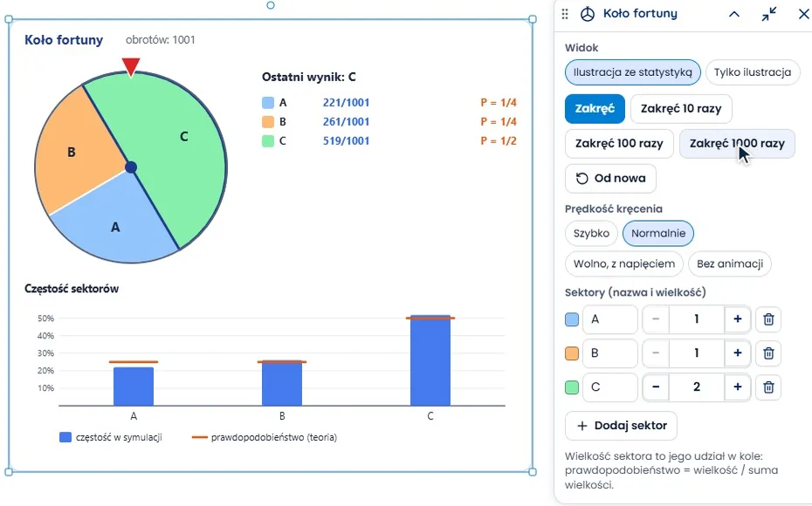Viewport: 812px width, 506px height.
Task: Increase the size of sector B with plus
Action: pyautogui.click(x=738, y=353)
